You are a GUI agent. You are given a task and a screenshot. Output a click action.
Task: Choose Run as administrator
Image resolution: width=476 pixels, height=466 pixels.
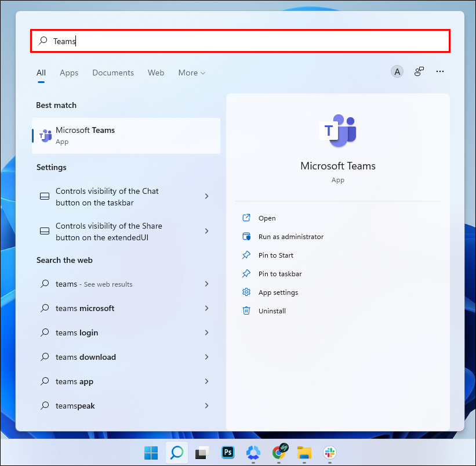[x=291, y=237]
